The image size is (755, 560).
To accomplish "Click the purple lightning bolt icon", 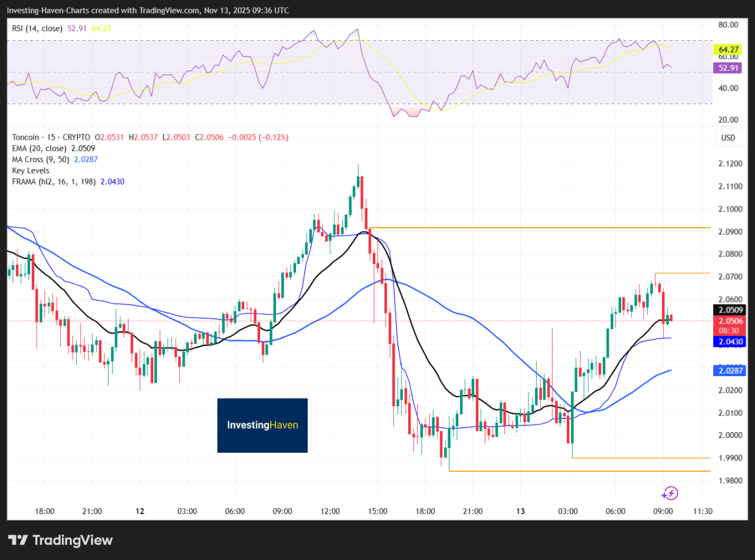I will (x=669, y=493).
